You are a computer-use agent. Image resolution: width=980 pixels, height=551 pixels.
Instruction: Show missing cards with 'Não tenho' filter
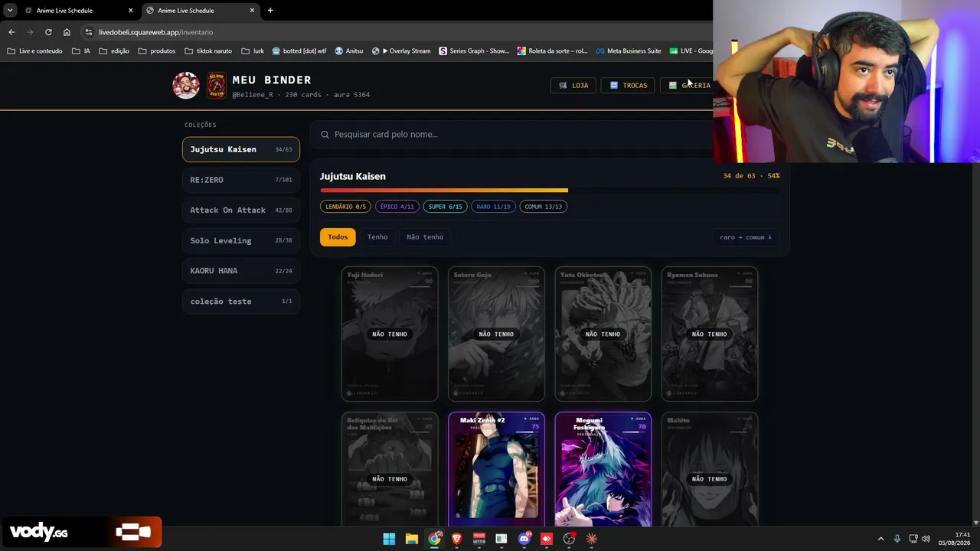pyautogui.click(x=425, y=237)
